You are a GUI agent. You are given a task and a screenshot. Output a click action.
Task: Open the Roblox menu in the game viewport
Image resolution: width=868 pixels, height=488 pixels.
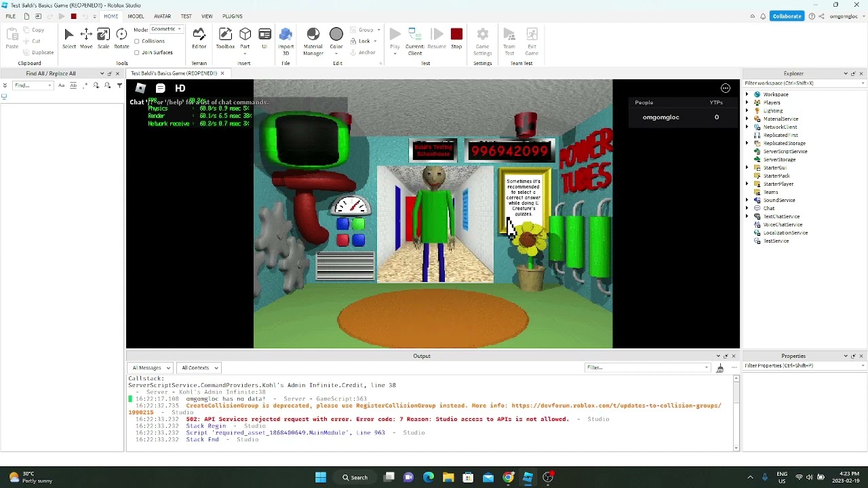tap(140, 88)
